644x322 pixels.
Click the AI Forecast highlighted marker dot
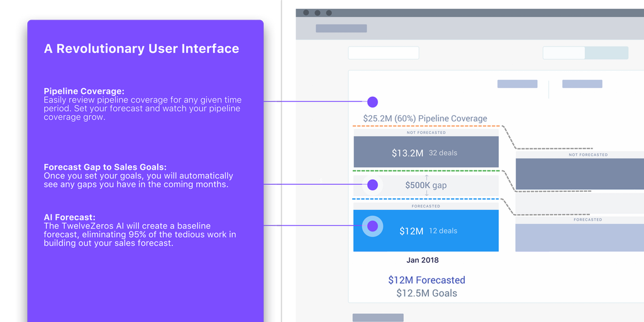pos(372,226)
